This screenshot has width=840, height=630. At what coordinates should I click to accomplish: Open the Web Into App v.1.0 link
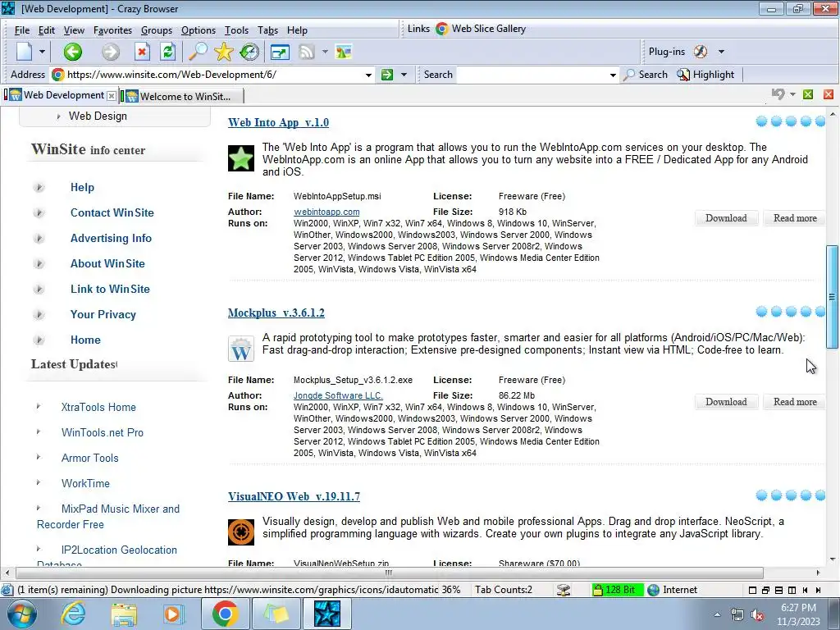(x=279, y=122)
